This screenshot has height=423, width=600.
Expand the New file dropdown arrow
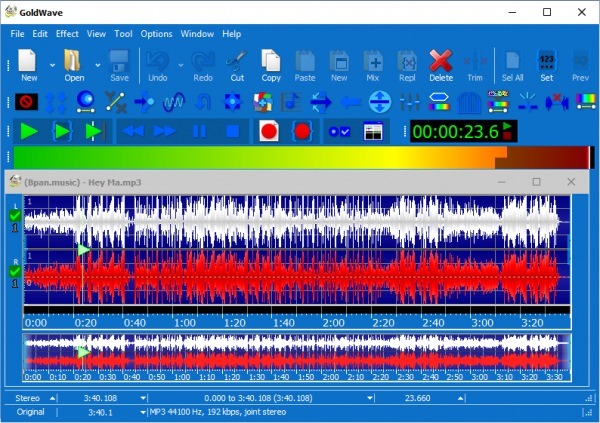pyautogui.click(x=51, y=65)
